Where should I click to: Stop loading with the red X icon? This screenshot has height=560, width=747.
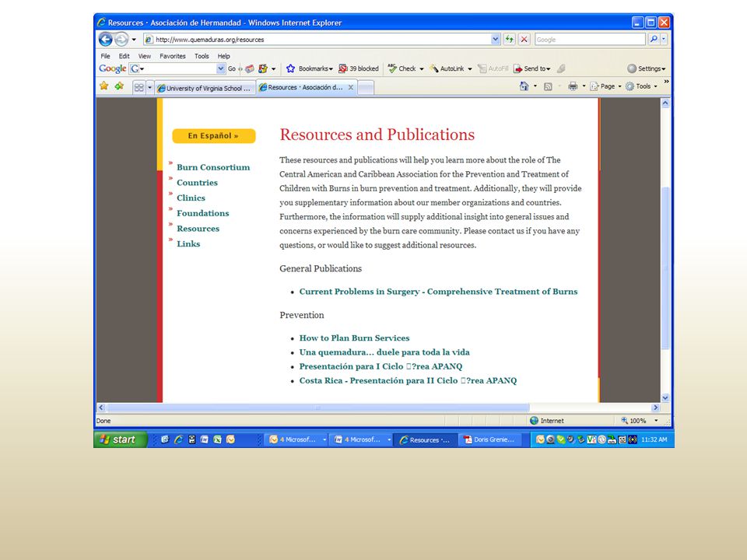point(524,40)
